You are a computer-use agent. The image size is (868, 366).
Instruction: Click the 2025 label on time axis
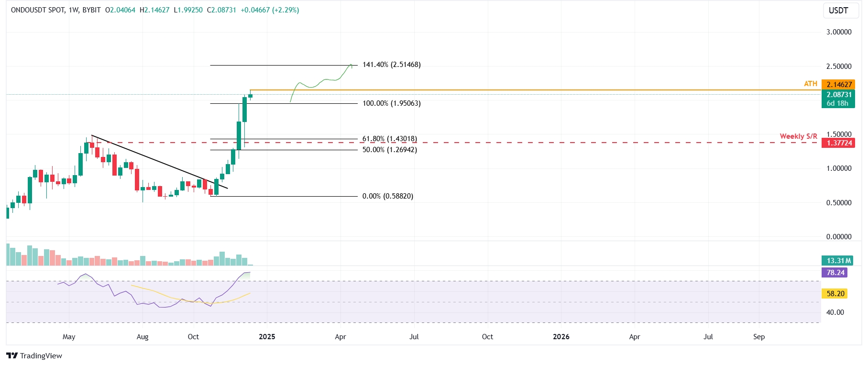(x=267, y=337)
